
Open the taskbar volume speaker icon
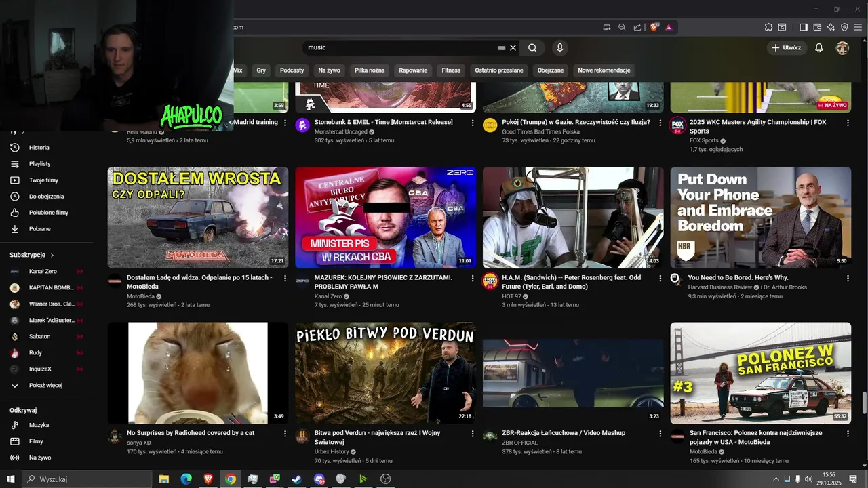[809, 479]
